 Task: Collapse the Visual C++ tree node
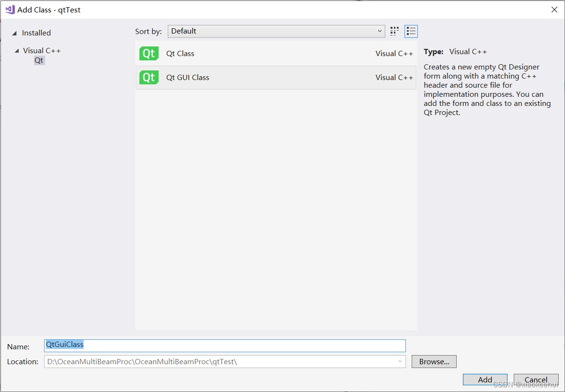(17, 51)
